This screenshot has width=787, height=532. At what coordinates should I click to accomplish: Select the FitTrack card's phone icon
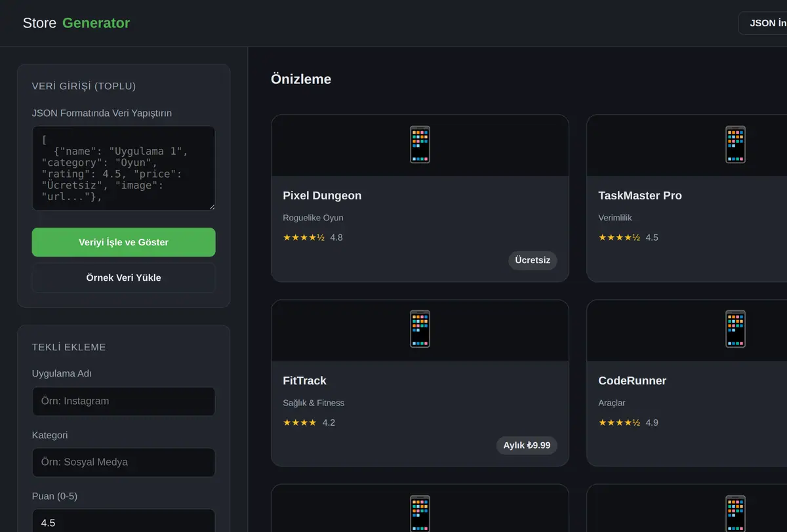click(x=420, y=329)
